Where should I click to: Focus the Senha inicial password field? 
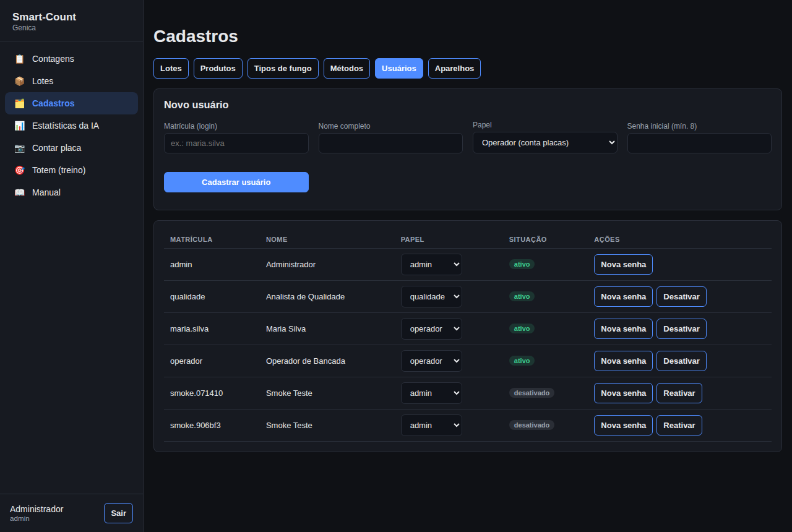click(x=699, y=143)
